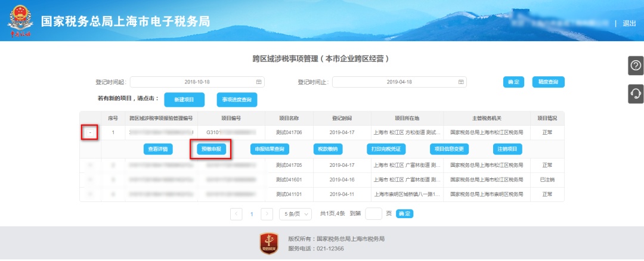Image resolution: width=644 pixels, height=261 pixels.
Task: Collapse the first project row
Action: tap(90, 132)
